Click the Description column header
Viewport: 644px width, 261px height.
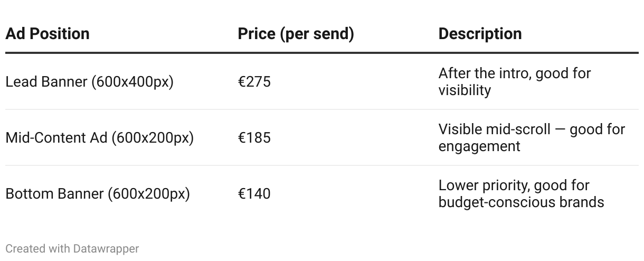click(x=480, y=34)
